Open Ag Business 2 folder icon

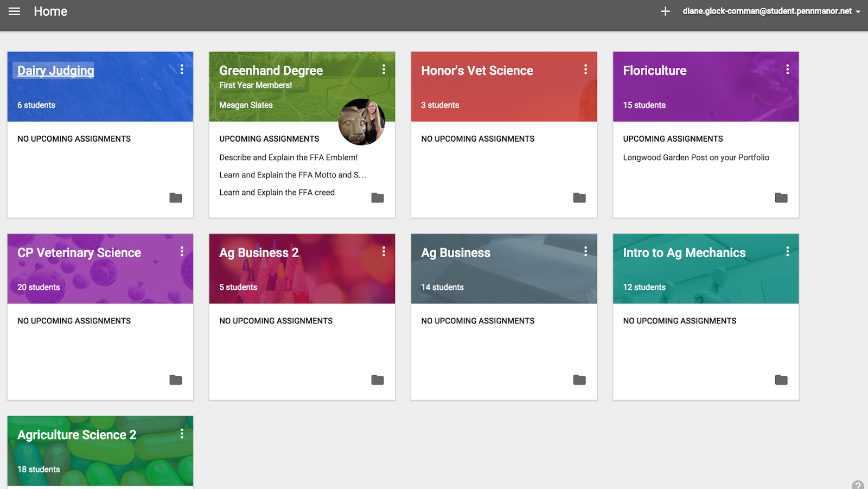tap(377, 380)
